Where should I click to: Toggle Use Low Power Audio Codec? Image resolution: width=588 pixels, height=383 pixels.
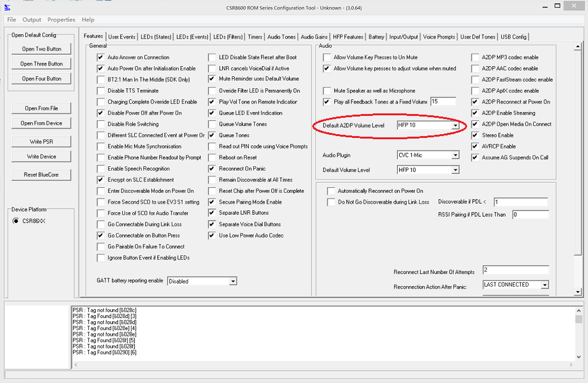coord(212,236)
